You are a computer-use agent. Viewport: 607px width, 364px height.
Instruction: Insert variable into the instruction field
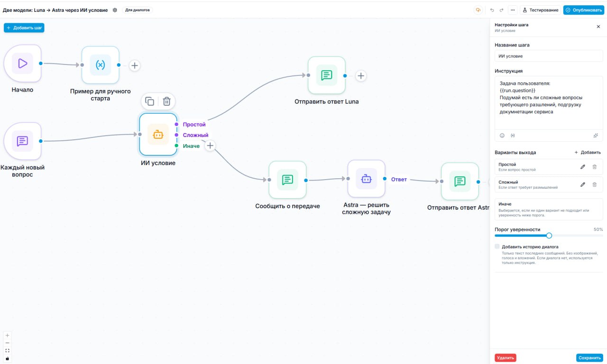(513, 136)
